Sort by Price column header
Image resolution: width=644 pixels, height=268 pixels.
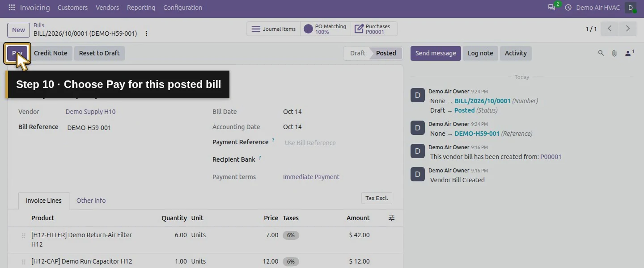tap(271, 218)
